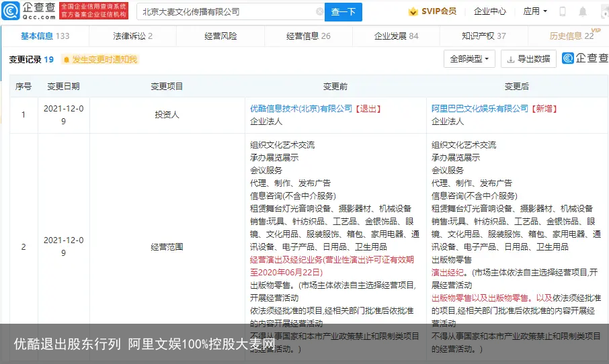
Task: Switch to the 经营信息 tab
Action: pyautogui.click(x=309, y=36)
